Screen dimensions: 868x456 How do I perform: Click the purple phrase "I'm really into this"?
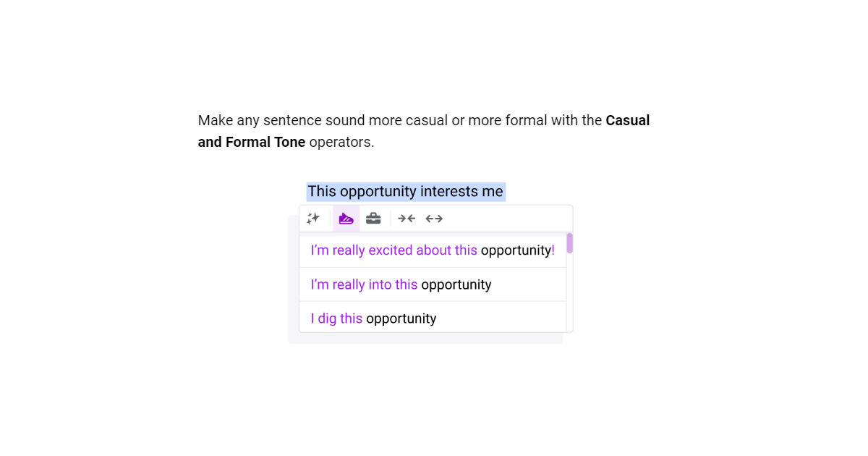364,284
